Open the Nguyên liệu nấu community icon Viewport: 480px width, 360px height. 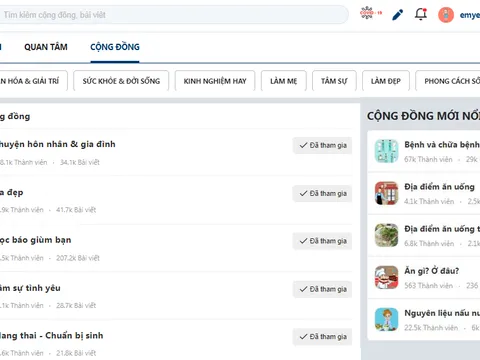pyautogui.click(x=386, y=319)
